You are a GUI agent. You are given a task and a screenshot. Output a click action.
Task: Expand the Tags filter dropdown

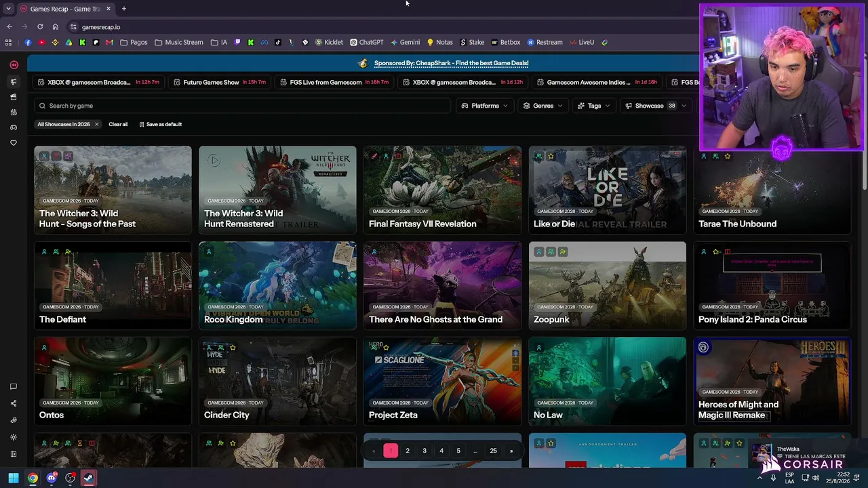click(593, 106)
